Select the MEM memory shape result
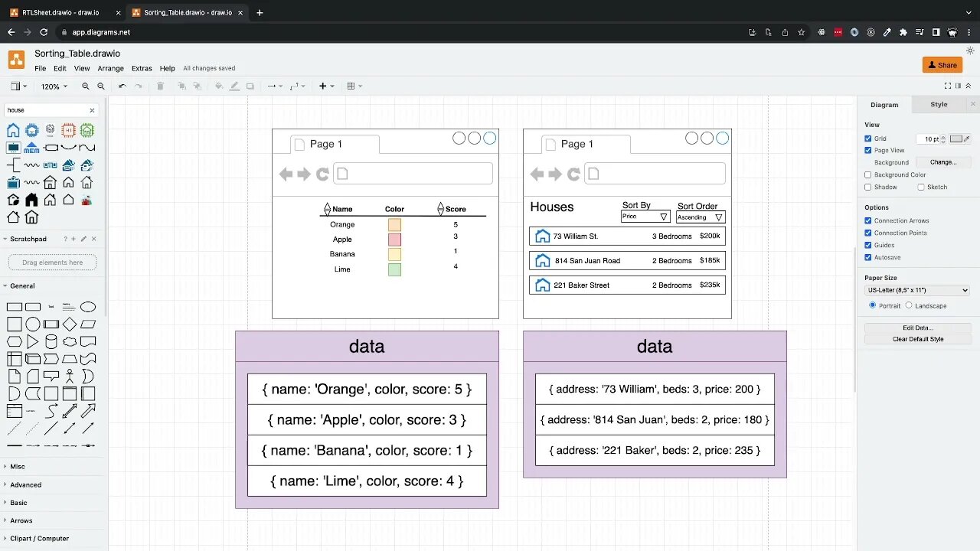 tap(31, 148)
